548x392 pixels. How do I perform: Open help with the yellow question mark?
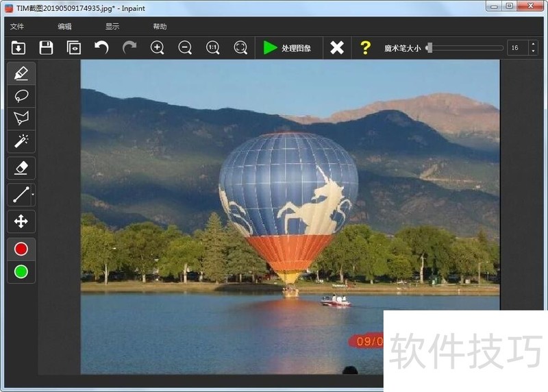(365, 47)
